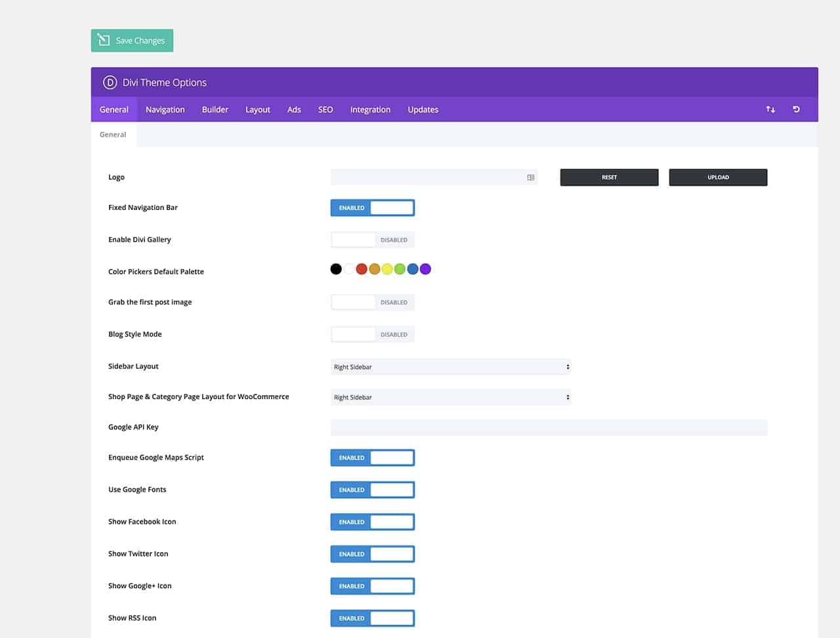This screenshot has width=840, height=638.
Task: Toggle Use Google Fonts off
Action: [x=373, y=490]
